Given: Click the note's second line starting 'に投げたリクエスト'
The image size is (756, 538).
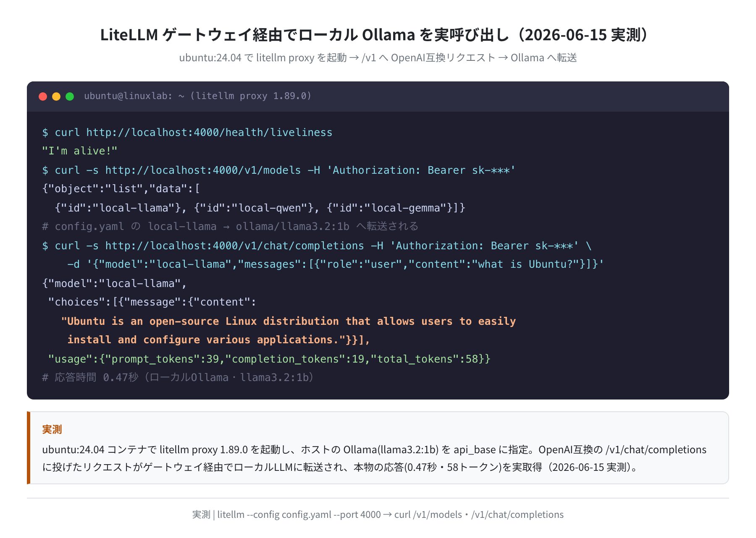Looking at the screenshot, I should pyautogui.click(x=341, y=467).
